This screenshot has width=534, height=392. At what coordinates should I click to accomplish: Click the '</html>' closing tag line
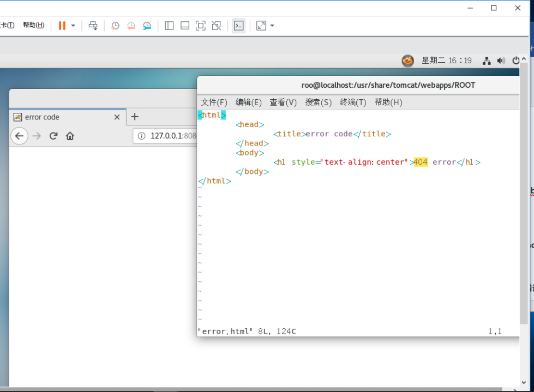click(215, 181)
